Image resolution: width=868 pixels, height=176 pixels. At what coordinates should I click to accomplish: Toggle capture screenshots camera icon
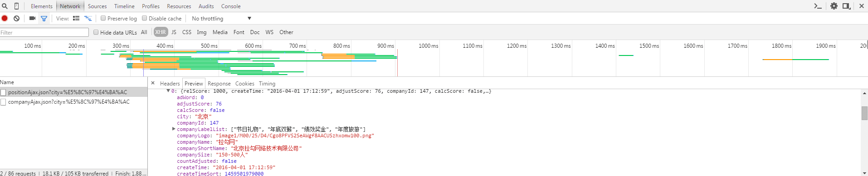pyautogui.click(x=32, y=18)
